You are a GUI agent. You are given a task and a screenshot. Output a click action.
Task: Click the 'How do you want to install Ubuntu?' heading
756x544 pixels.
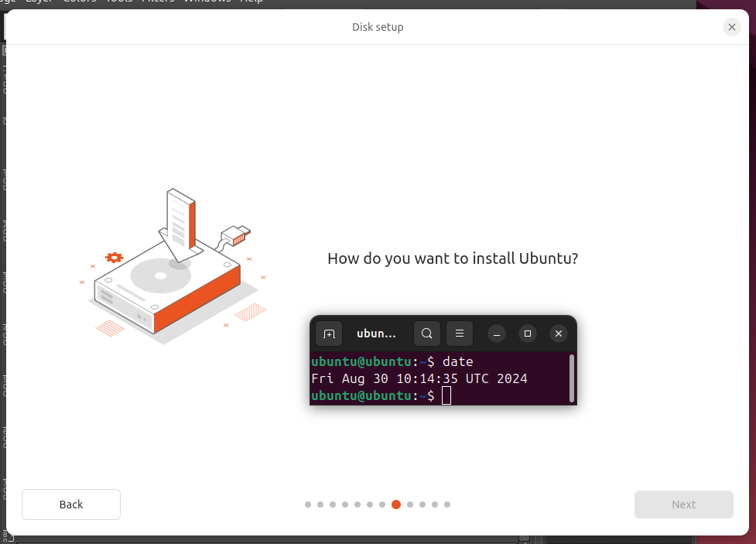453,258
